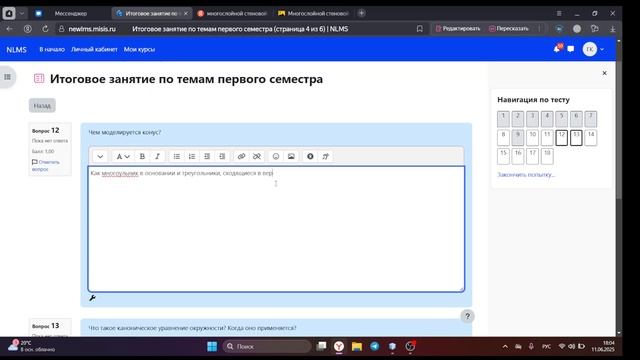Open the paragraph styles 'A' dropdown
Viewport: 640px width, 360px height.
pos(123,156)
